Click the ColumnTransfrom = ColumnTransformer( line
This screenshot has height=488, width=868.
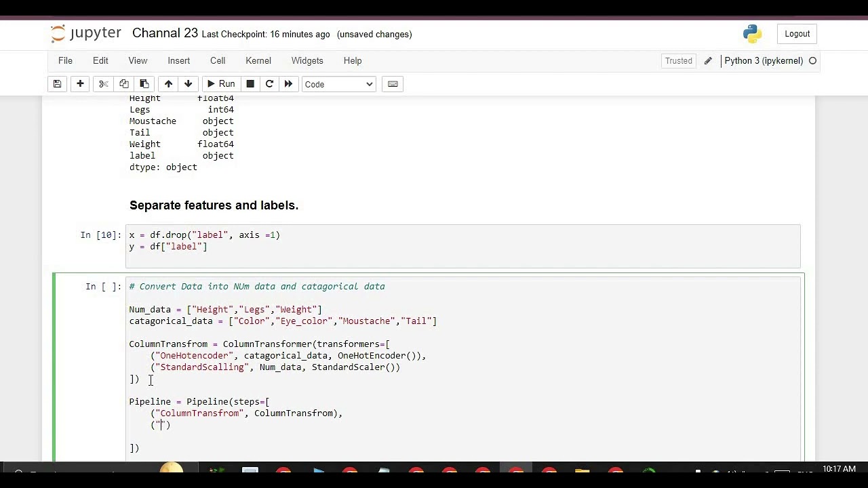(260, 344)
